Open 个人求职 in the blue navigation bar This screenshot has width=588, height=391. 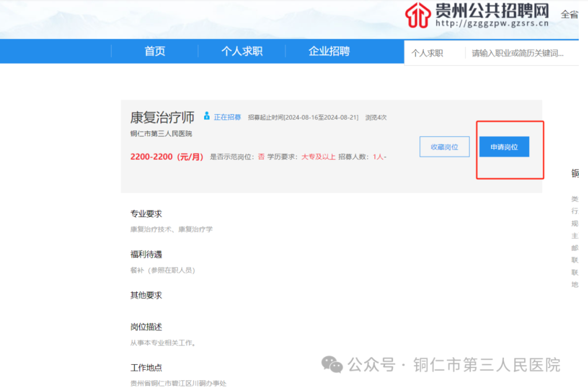(241, 51)
